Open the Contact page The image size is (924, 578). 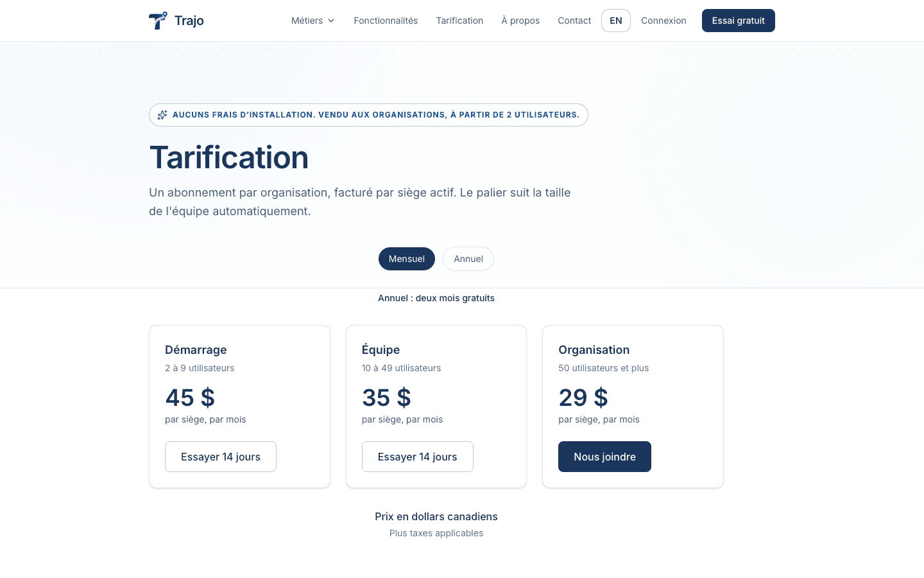[x=574, y=21]
